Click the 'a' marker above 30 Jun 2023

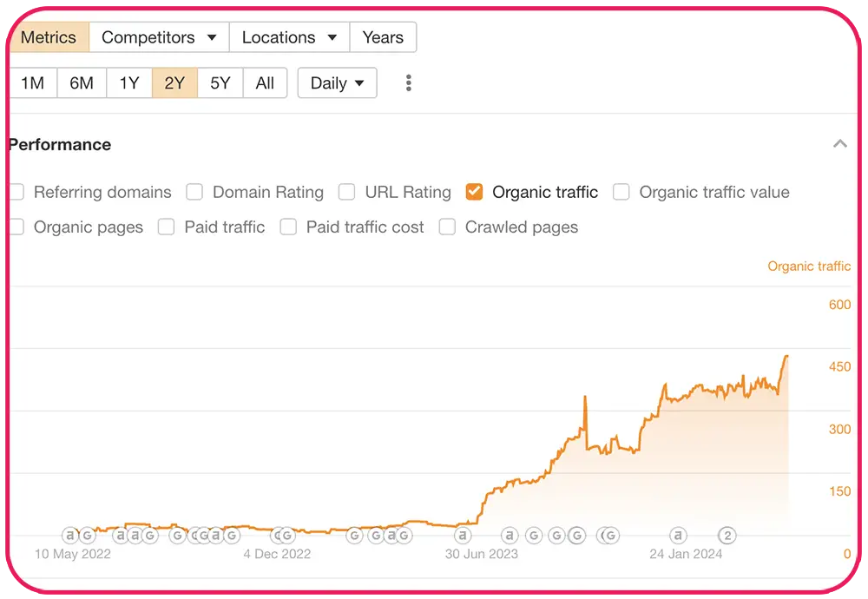coord(463,536)
